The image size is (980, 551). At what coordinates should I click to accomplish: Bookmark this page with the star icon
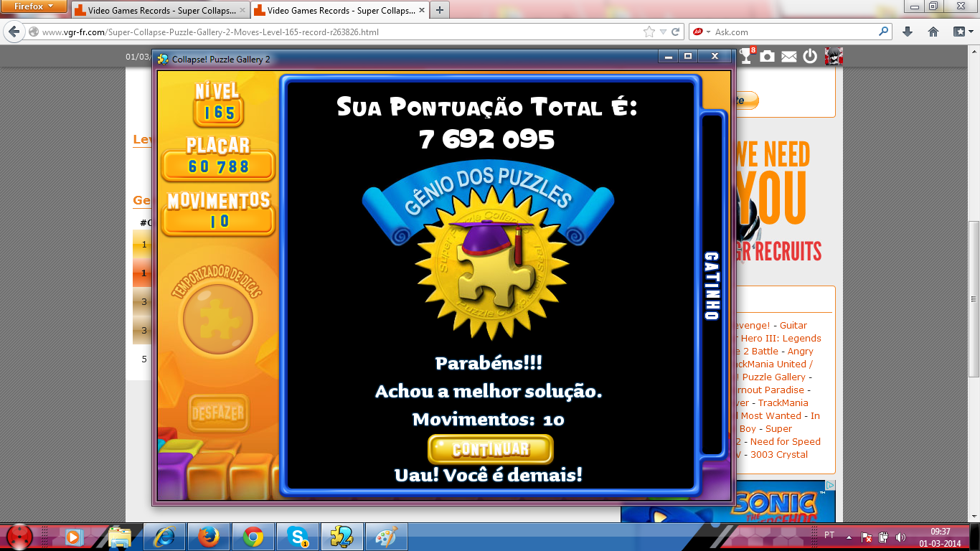coord(649,32)
